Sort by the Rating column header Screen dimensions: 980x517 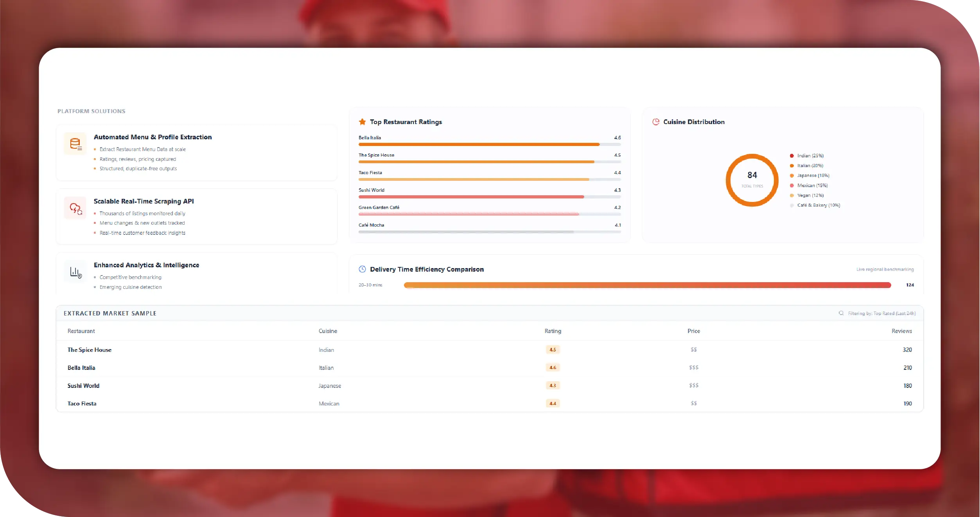pos(553,331)
